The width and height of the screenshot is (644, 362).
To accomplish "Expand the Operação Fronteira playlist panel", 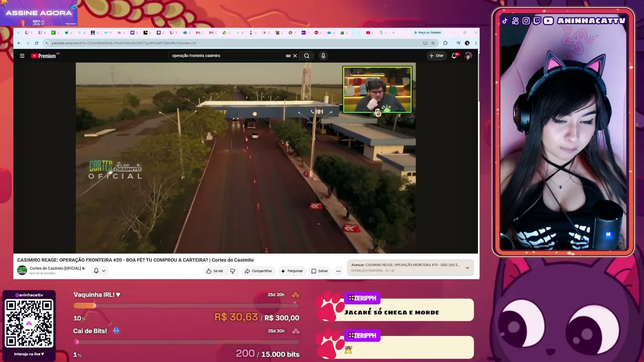I will 467,267.
